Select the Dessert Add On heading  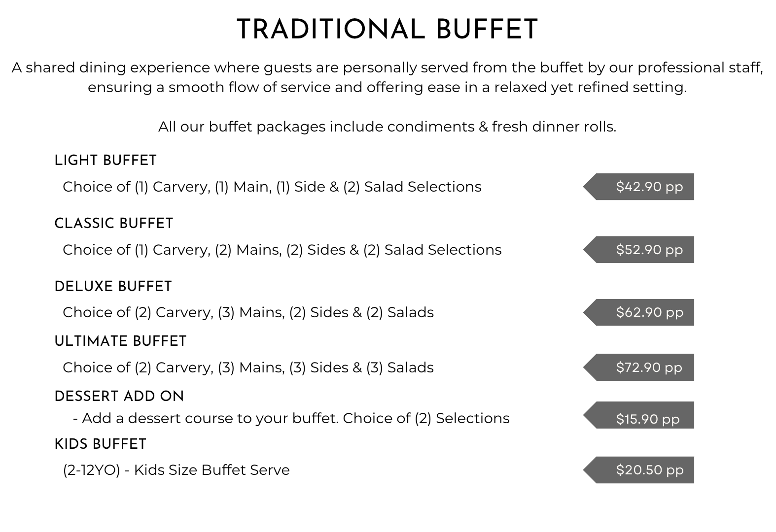(x=119, y=397)
